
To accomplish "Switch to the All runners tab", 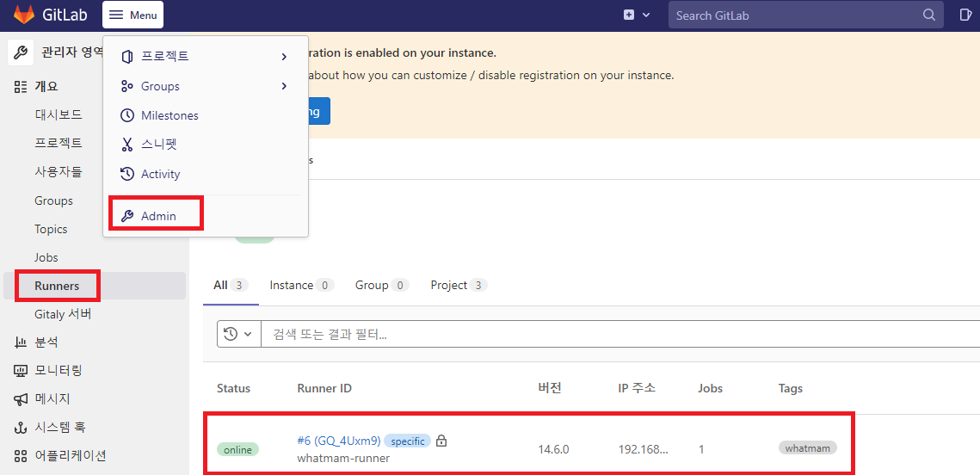I will point(231,286).
